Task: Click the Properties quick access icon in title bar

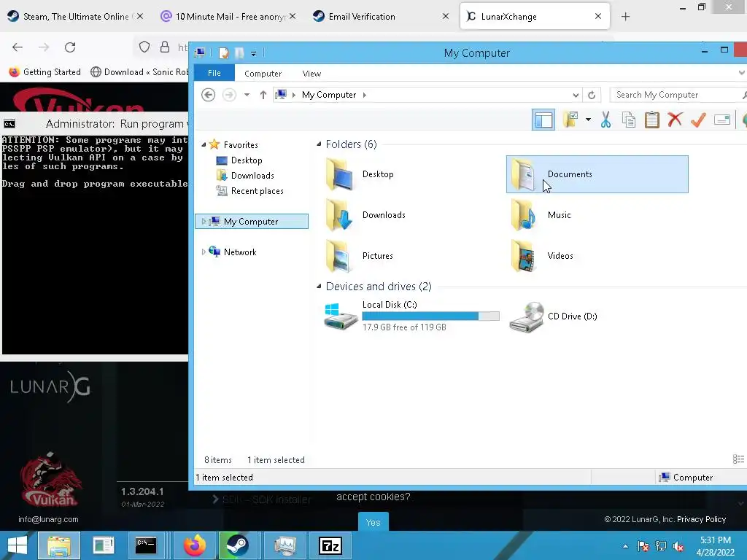Action: click(223, 52)
